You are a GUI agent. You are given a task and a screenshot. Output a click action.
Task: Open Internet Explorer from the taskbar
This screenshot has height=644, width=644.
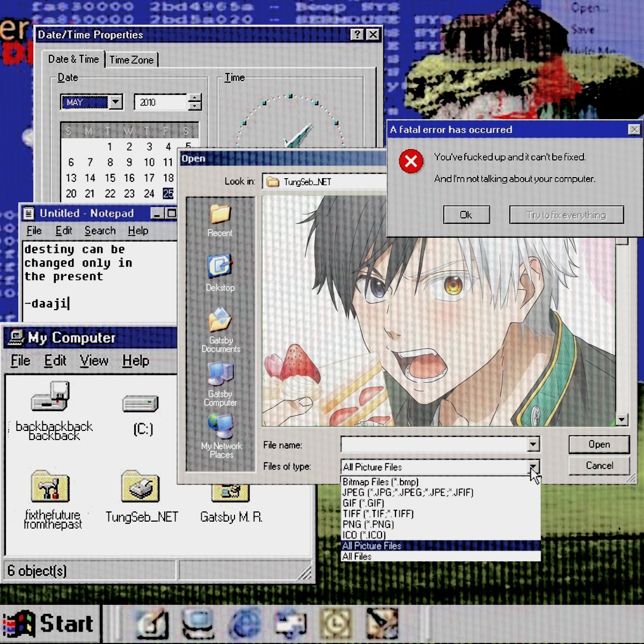coord(245,625)
